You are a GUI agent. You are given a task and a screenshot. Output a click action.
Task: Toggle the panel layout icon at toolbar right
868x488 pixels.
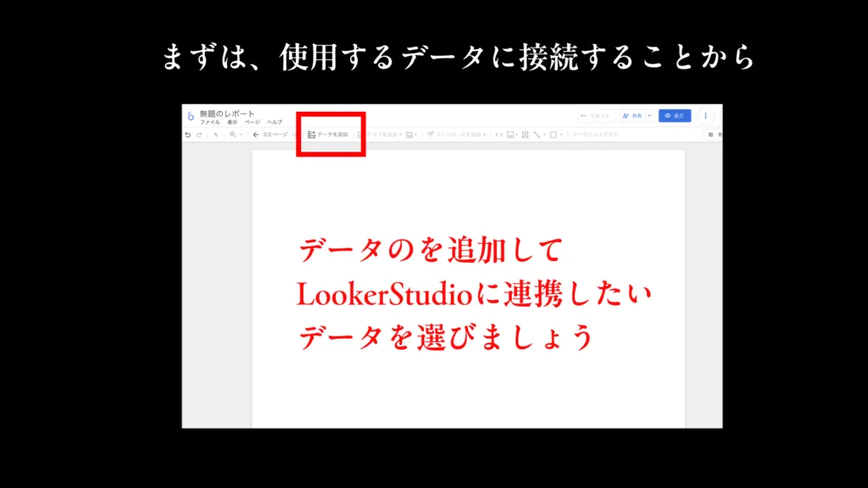pos(711,135)
